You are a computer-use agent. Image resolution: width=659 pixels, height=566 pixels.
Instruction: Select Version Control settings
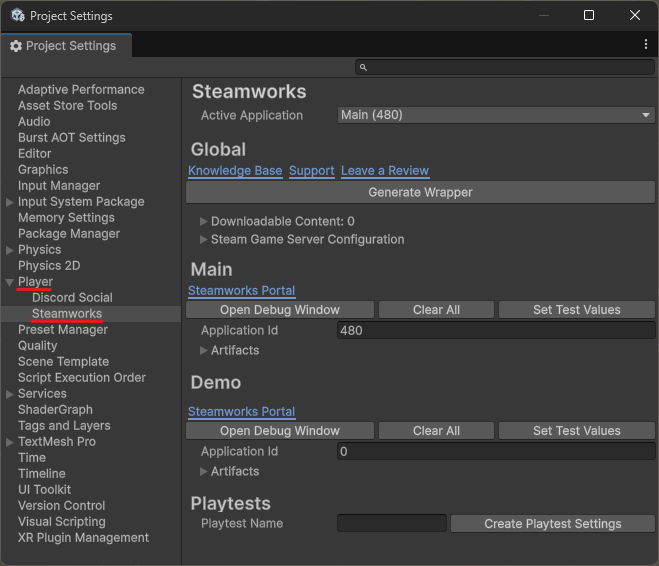coord(61,505)
